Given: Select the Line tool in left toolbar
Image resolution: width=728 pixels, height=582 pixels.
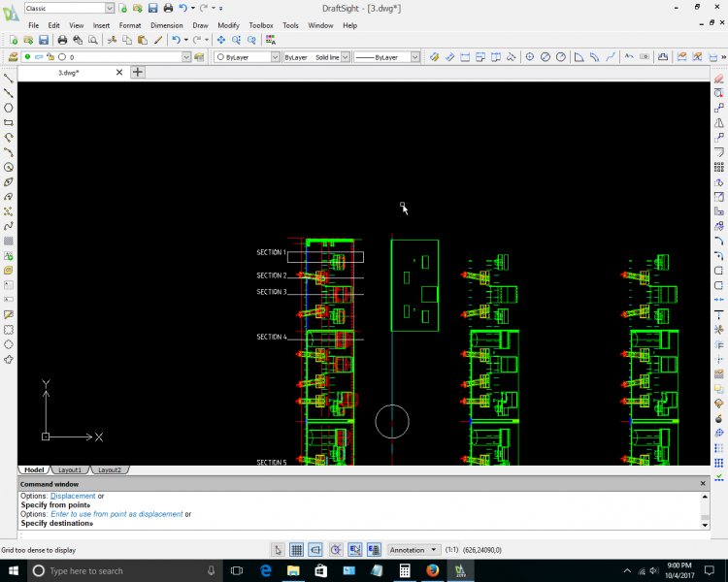Looking at the screenshot, I should [9, 78].
